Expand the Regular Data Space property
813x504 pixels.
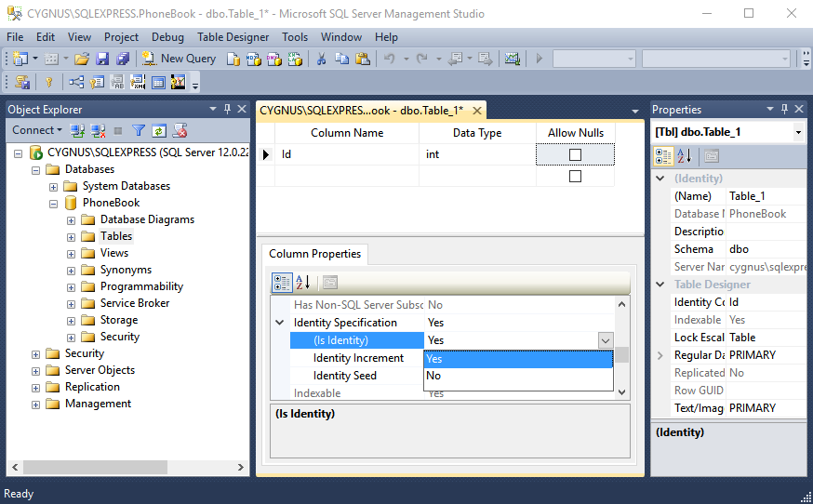[x=660, y=355]
